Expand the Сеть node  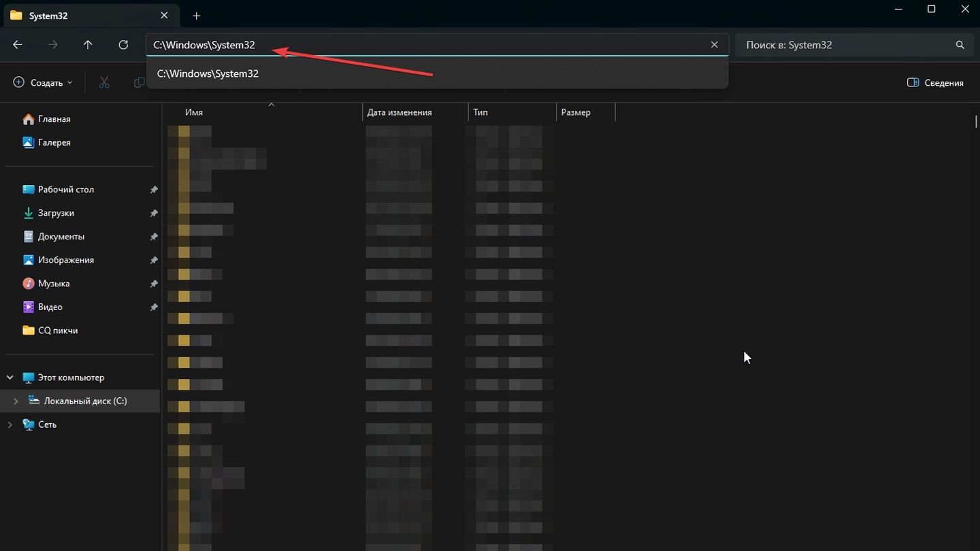(10, 424)
